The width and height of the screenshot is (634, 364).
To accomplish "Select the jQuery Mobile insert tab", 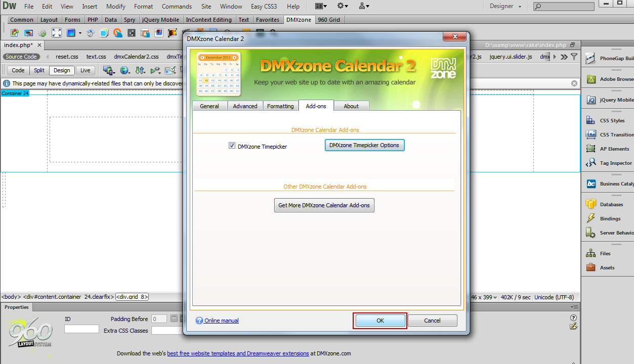I will [x=160, y=20].
